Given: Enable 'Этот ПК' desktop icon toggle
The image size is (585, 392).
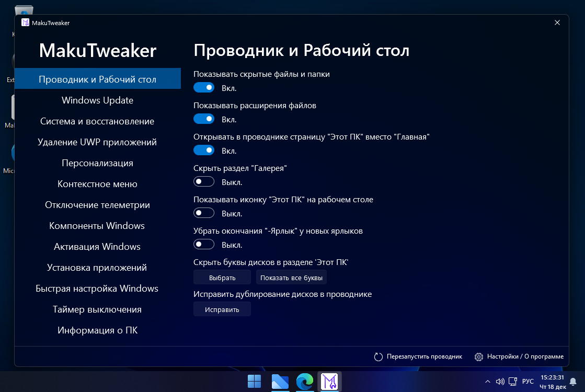Looking at the screenshot, I should pyautogui.click(x=204, y=213).
